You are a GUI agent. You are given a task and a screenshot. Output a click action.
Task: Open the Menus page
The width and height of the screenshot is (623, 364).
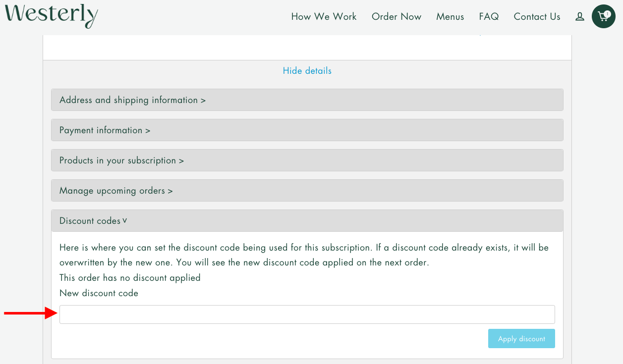(450, 16)
